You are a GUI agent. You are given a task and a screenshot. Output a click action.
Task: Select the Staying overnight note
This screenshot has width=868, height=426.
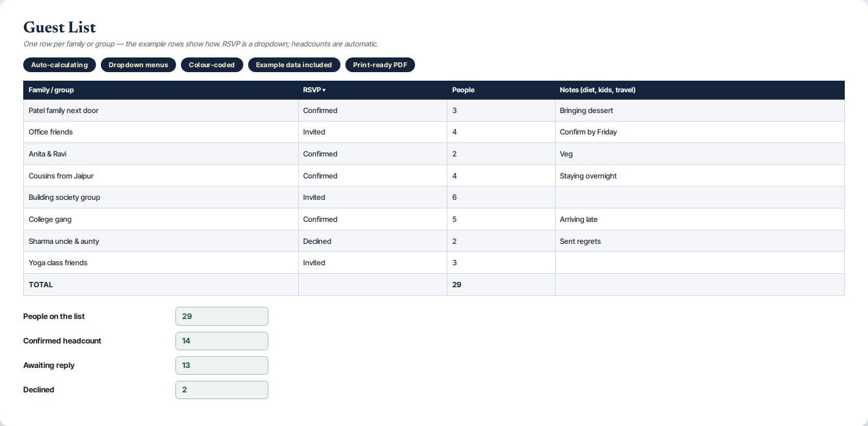click(x=700, y=176)
